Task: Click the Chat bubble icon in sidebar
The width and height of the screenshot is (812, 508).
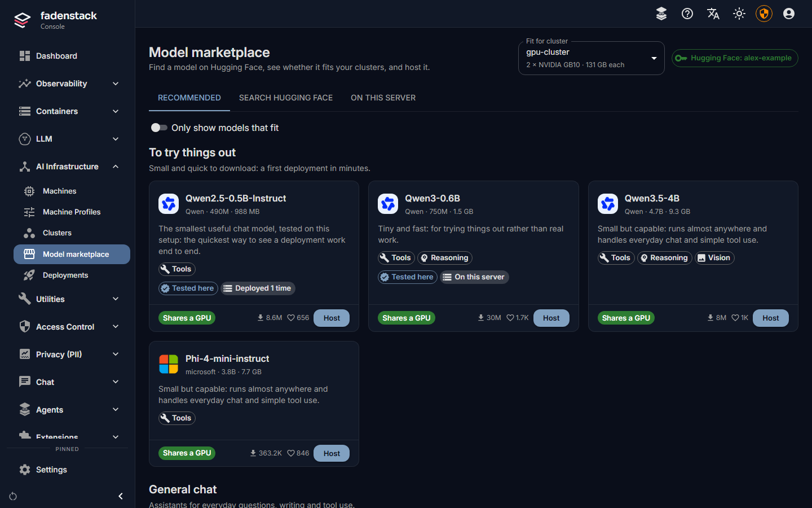Action: click(25, 382)
